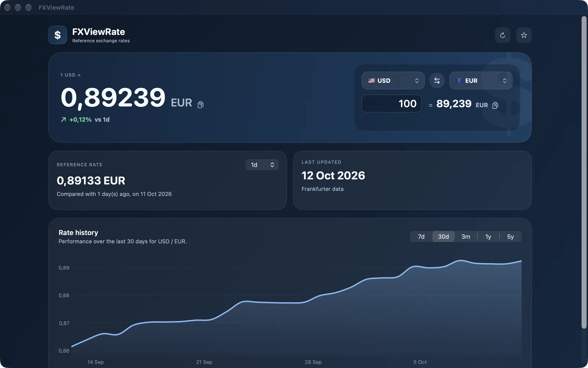Click the 14 Sep chart axis label
588x368 pixels.
pos(96,362)
